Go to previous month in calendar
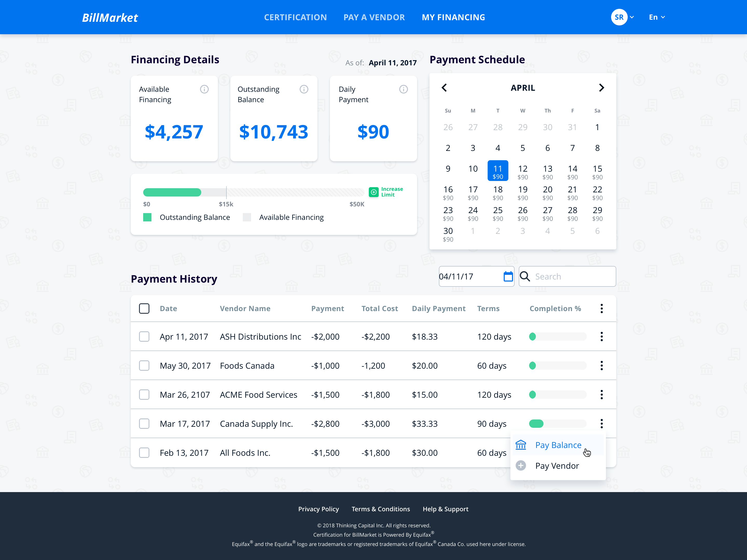 (x=444, y=88)
